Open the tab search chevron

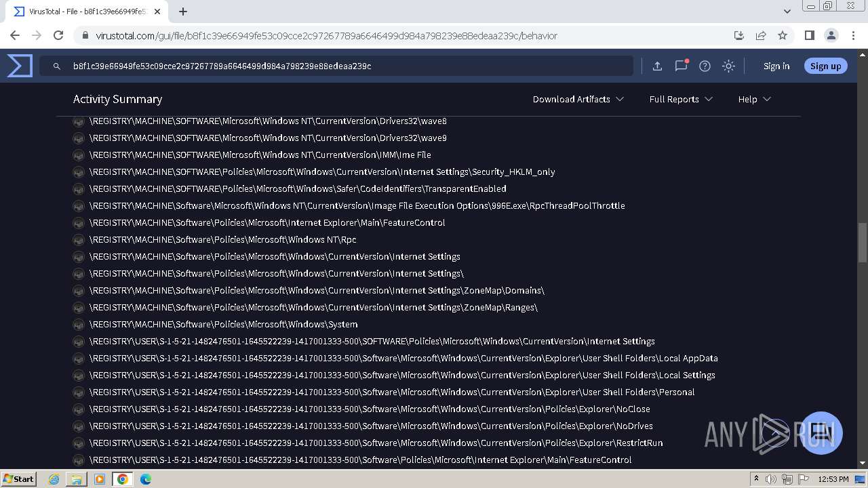tap(787, 12)
